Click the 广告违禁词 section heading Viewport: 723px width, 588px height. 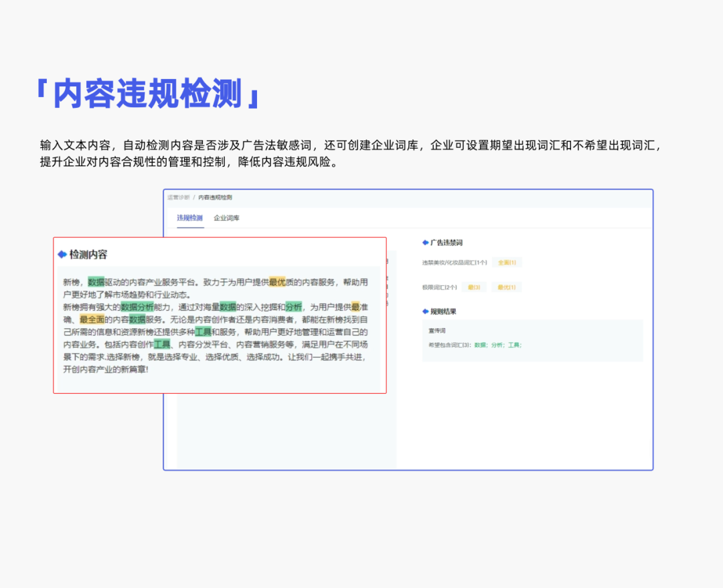[447, 242]
